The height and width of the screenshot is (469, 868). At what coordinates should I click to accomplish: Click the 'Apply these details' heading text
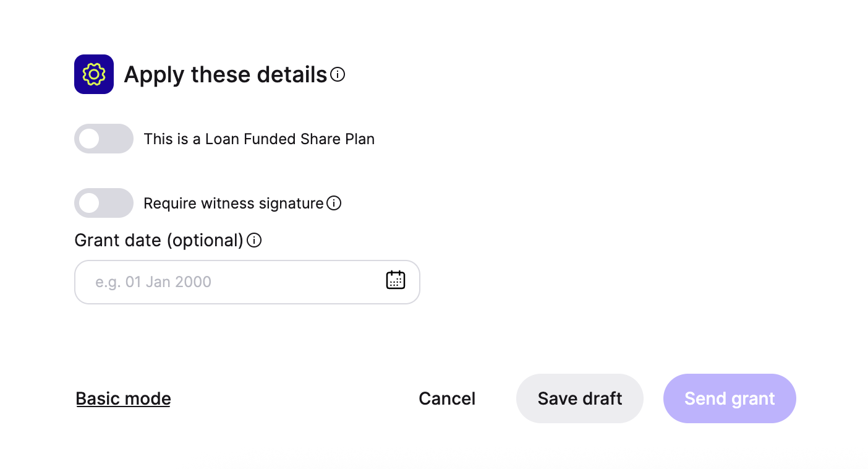click(x=225, y=75)
